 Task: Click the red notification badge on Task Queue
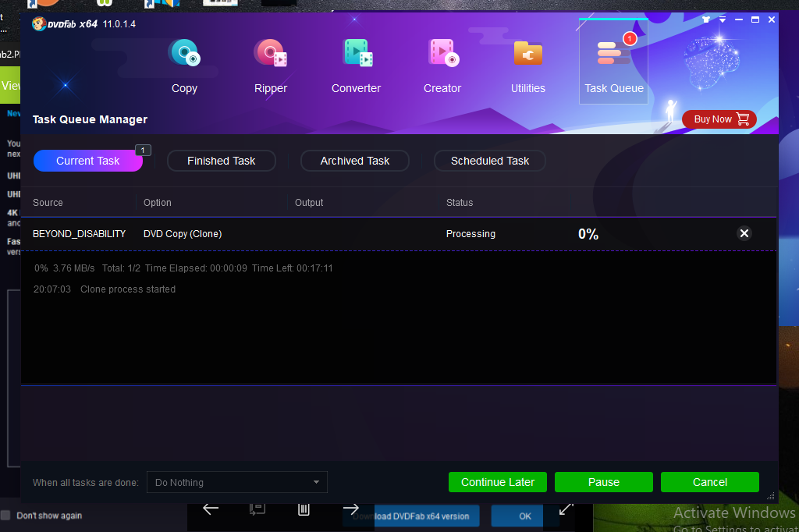click(x=630, y=39)
